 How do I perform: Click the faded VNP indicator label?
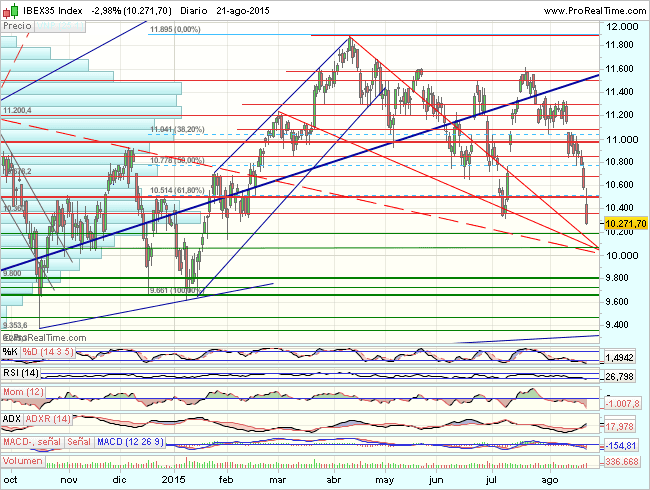(x=60, y=26)
